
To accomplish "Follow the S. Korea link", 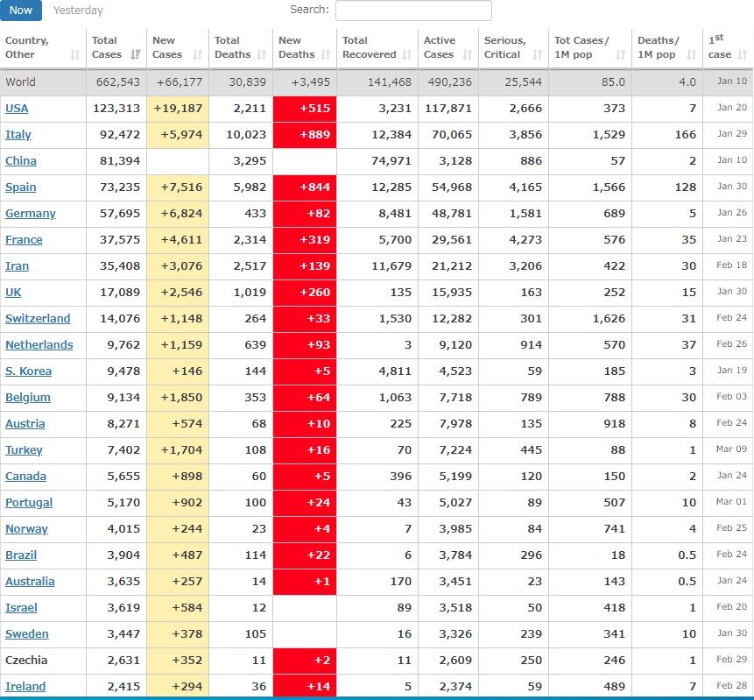I will [x=28, y=371].
